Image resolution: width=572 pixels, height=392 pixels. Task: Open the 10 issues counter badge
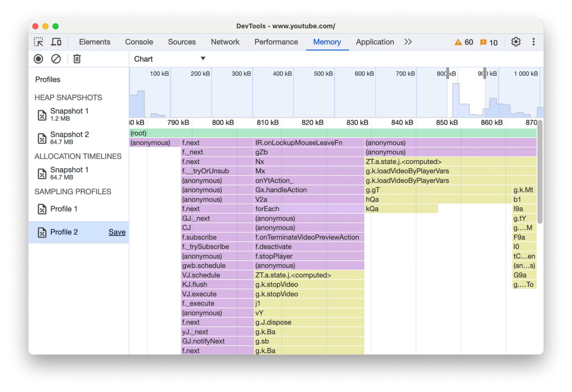489,42
